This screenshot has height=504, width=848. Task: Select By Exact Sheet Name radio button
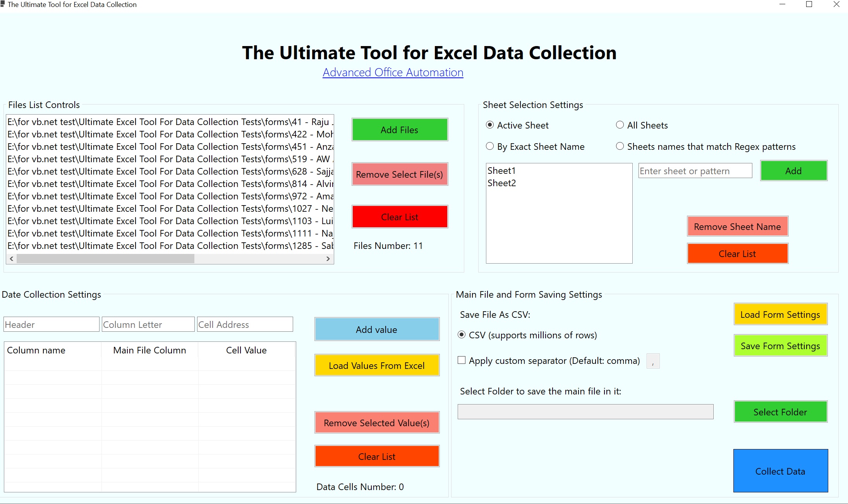pyautogui.click(x=490, y=146)
